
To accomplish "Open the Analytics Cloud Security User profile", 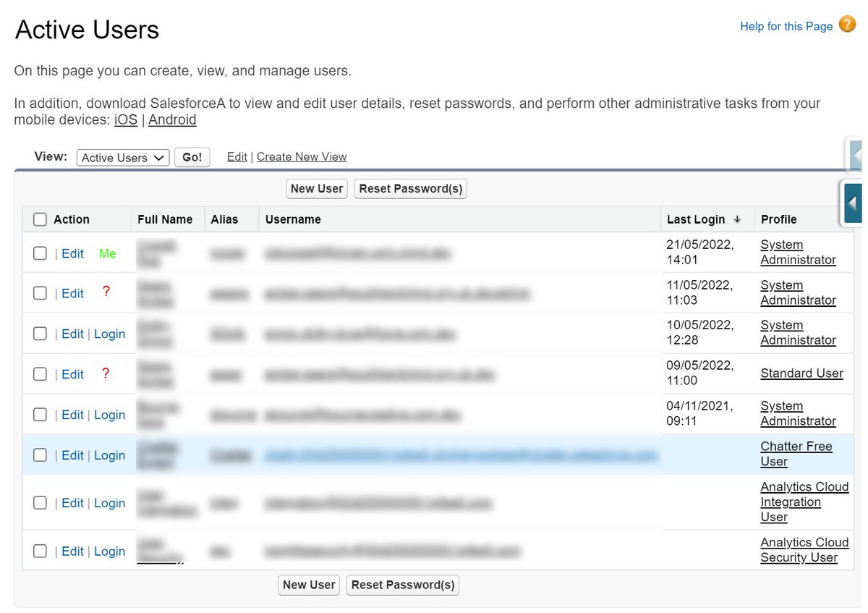I will click(804, 550).
